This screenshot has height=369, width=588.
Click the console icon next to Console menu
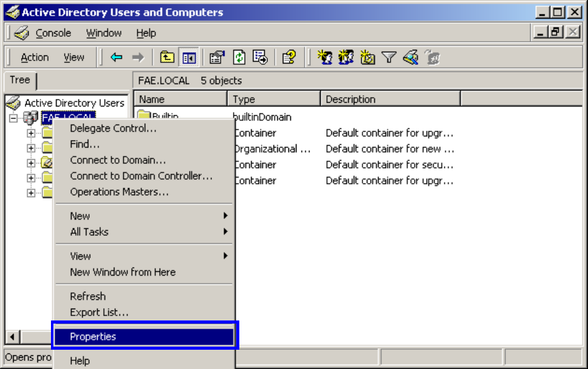[x=22, y=33]
